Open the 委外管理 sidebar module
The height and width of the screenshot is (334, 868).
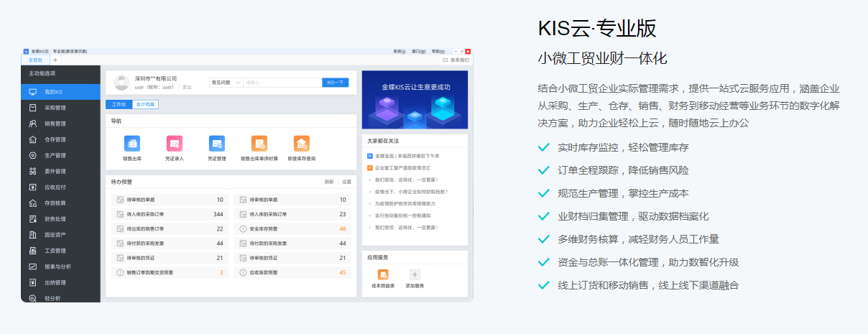tap(60, 171)
